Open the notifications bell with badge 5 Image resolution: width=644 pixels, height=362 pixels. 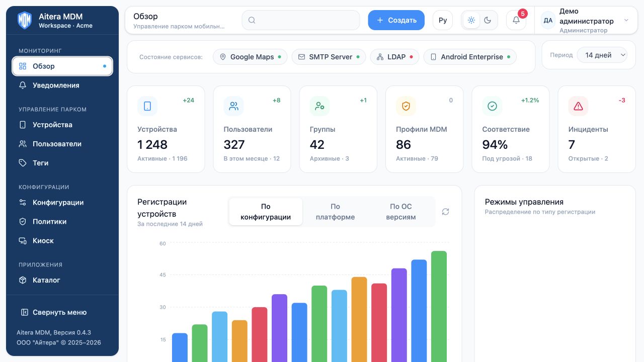click(516, 20)
